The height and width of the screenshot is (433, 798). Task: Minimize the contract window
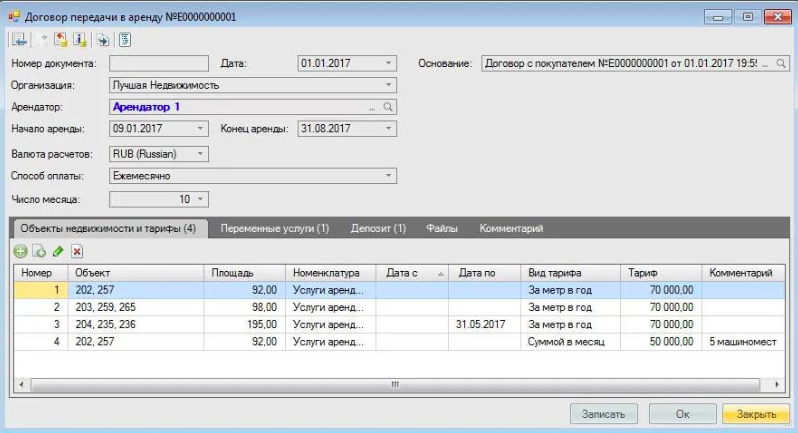pyautogui.click(x=718, y=17)
